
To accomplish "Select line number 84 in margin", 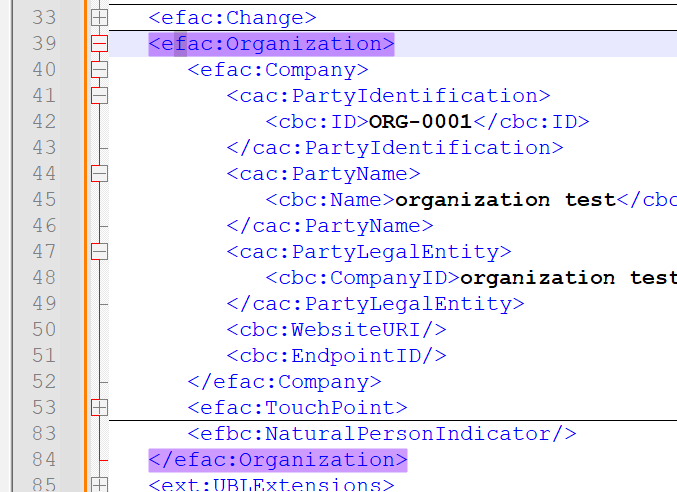I will 44,460.
